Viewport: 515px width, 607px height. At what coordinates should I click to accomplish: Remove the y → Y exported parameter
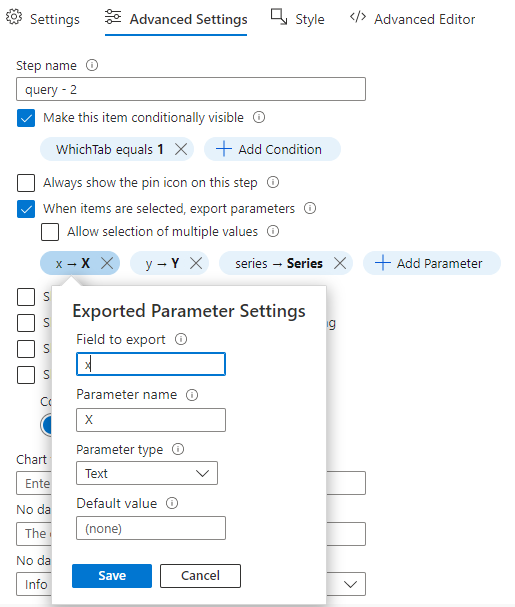tap(196, 263)
